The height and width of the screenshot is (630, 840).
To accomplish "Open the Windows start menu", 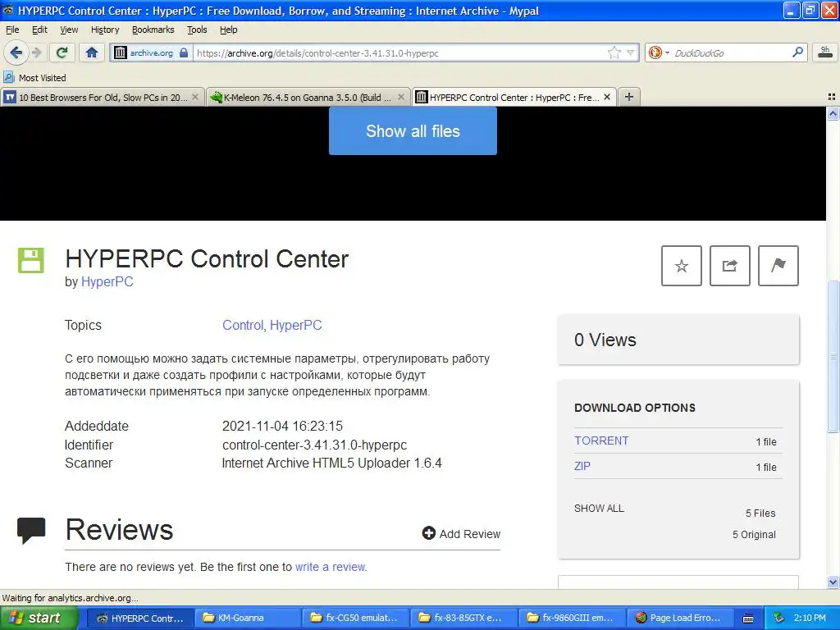I will 39,618.
